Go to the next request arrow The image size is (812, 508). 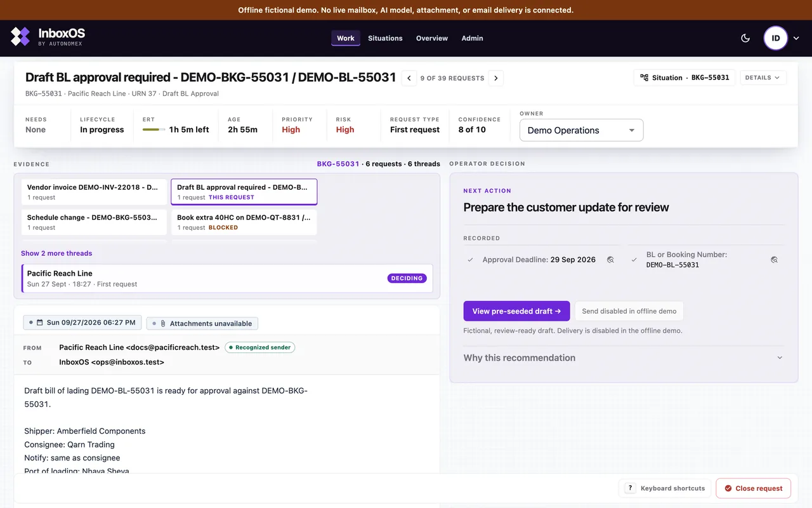tap(496, 78)
